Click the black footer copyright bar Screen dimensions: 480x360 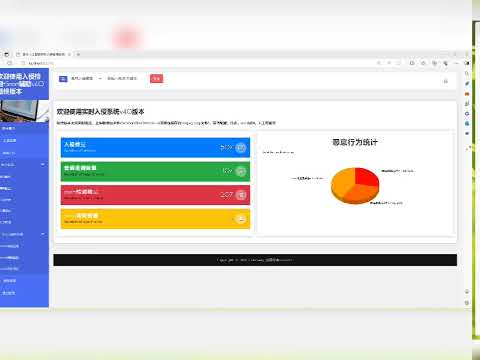pos(255,260)
